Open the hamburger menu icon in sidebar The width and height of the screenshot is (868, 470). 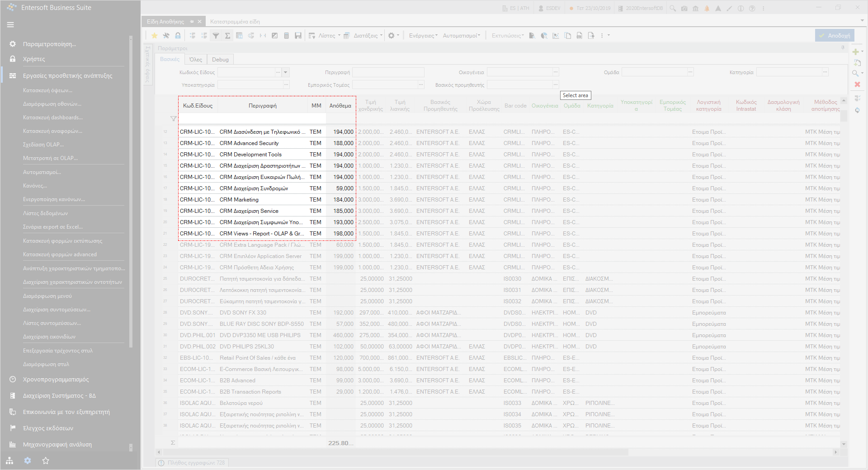(10, 25)
